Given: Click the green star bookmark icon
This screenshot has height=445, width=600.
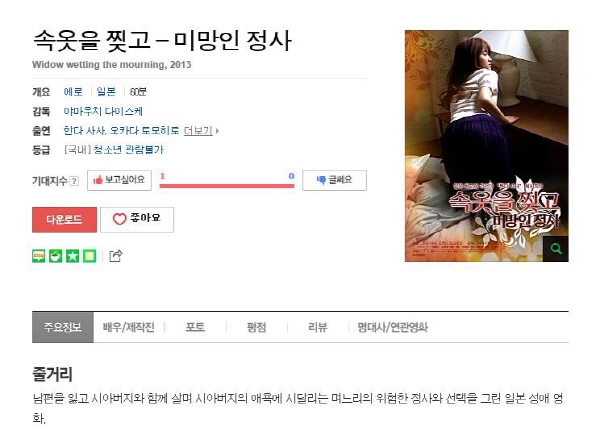Looking at the screenshot, I should coord(72,256).
